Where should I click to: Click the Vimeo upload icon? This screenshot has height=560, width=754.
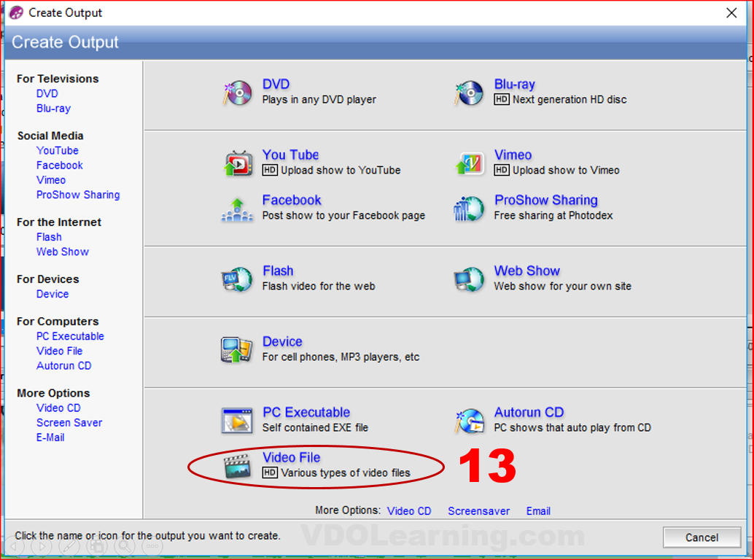470,163
